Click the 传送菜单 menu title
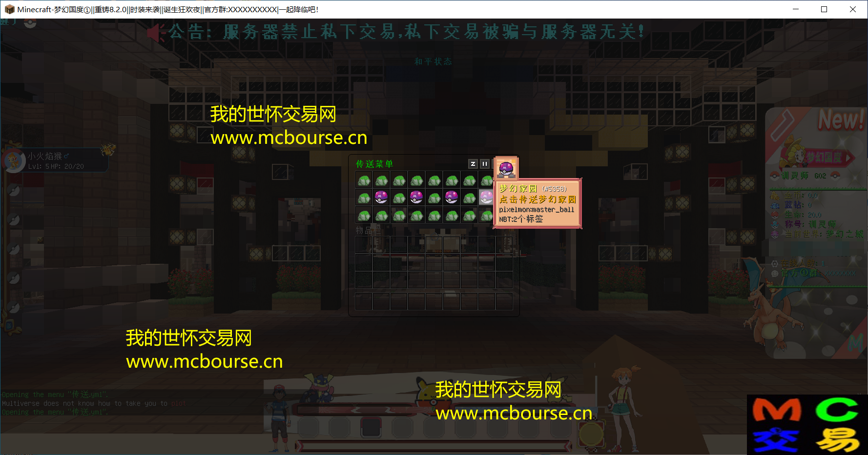The height and width of the screenshot is (455, 868). [x=374, y=164]
